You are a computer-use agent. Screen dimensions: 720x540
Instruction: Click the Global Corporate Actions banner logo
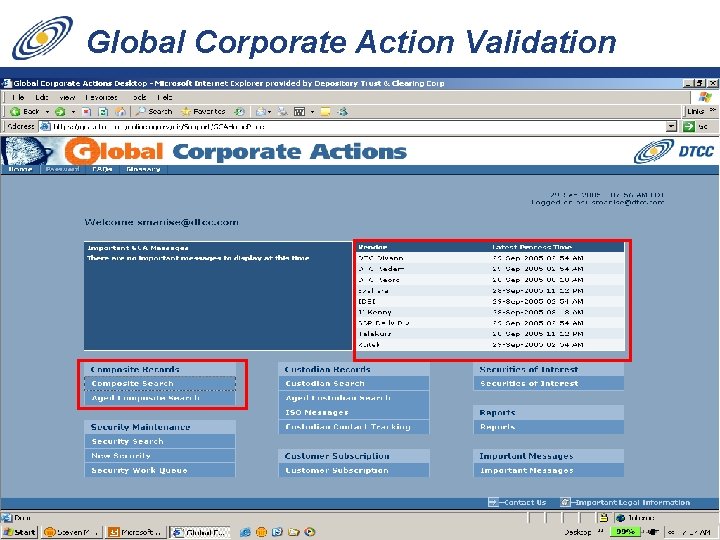[236, 151]
